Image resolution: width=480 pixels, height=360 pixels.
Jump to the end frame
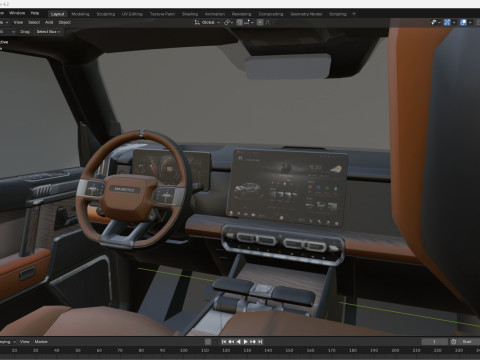point(260,342)
